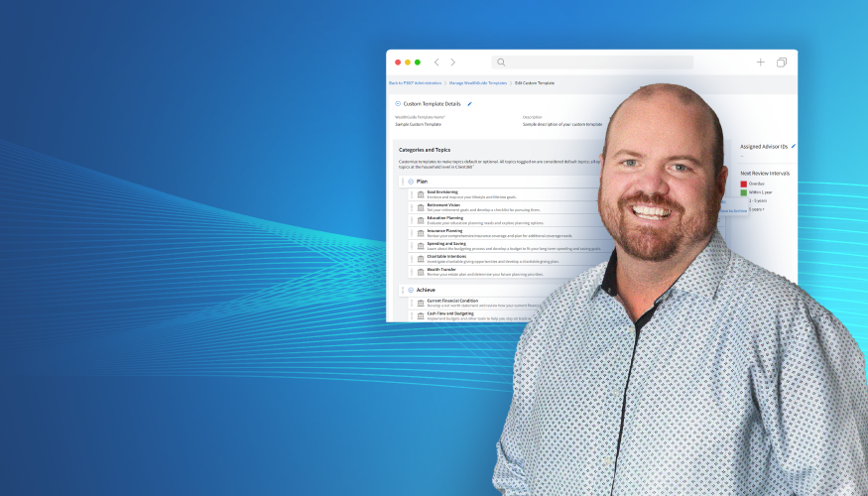Select the Insurance Planning topic row
The width and height of the screenshot is (868, 496).
coord(496,233)
